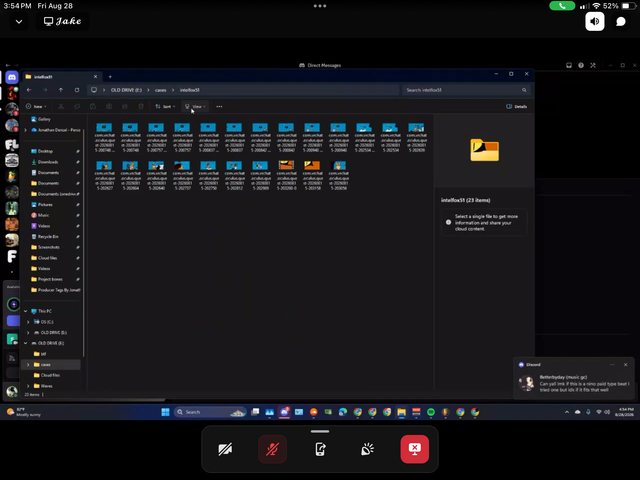Open a new Explorer tab with plus
Viewport: 640px width, 480px height.
[x=110, y=77]
